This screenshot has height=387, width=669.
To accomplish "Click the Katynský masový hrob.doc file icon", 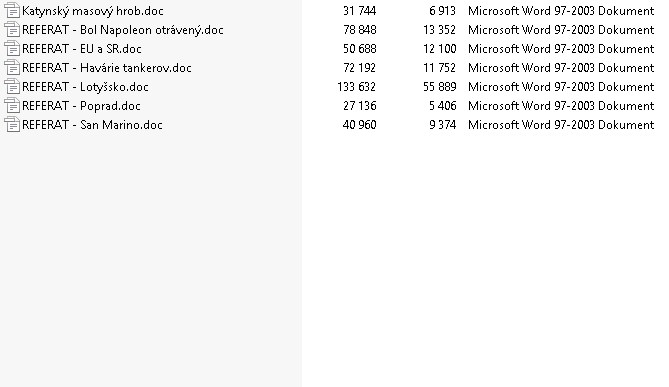I will [12, 11].
